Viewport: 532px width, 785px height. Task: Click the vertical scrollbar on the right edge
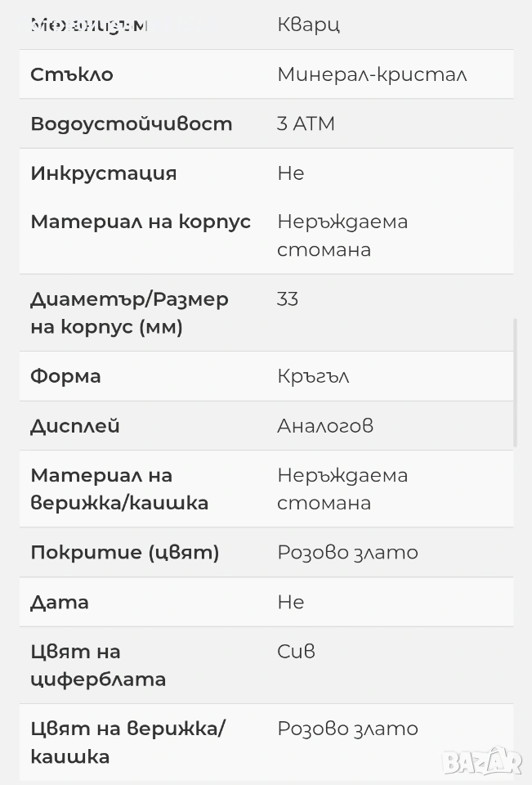coord(515,383)
